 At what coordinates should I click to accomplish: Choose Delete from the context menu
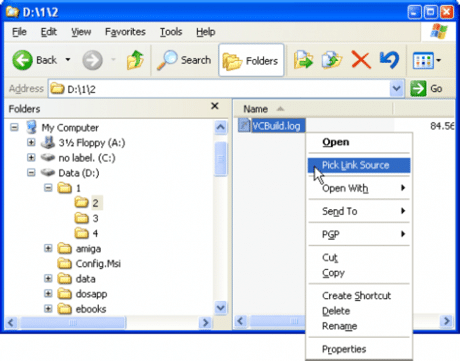point(359,311)
